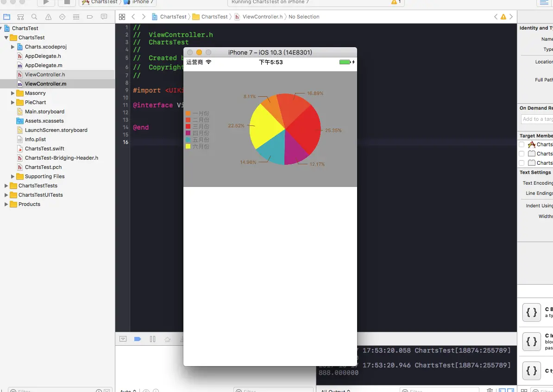
Task: Click ChartsTest folder in jump bar breadcrumb
Action: point(210,17)
